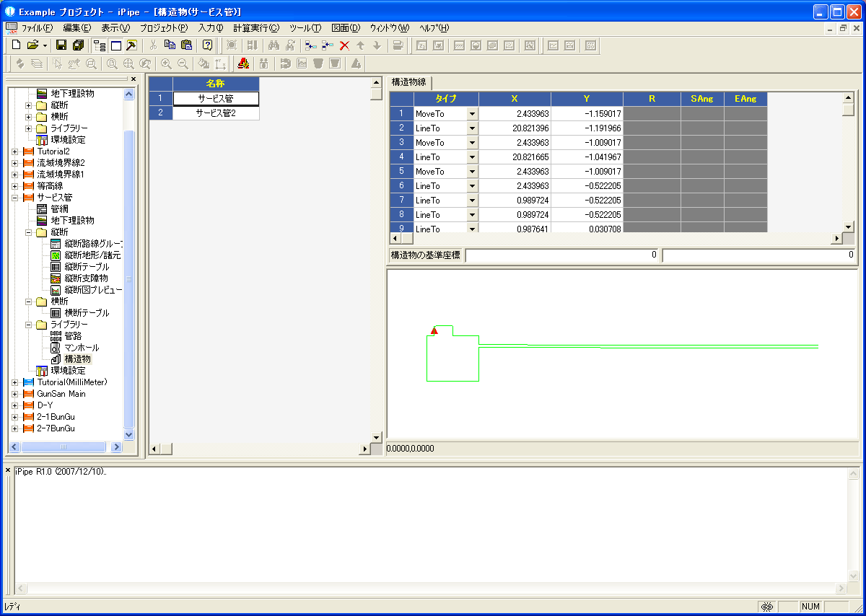Click the Paste clipboard toolbar icon

186,45
